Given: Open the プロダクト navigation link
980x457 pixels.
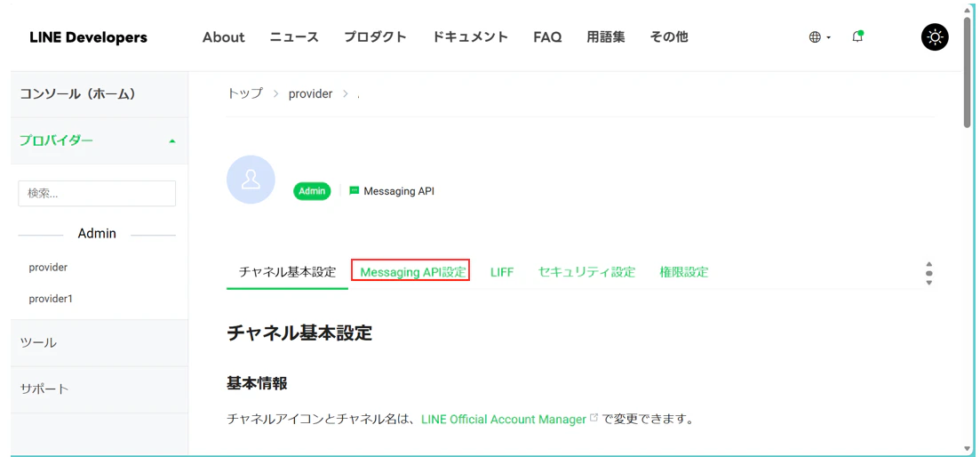Looking at the screenshot, I should click(x=375, y=37).
